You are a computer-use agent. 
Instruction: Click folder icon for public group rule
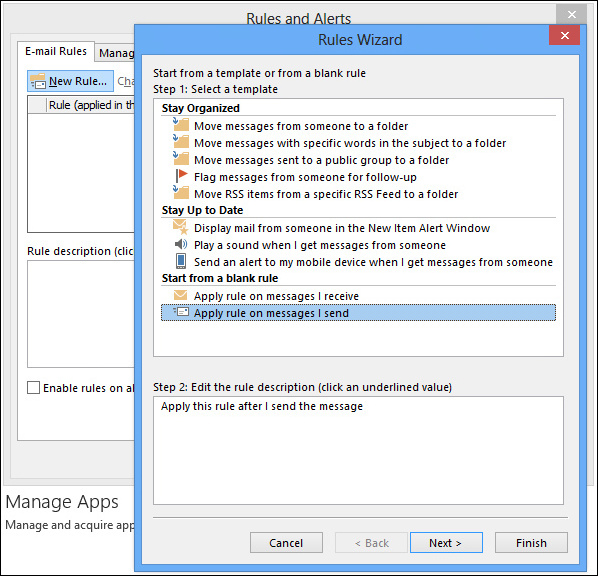click(x=181, y=158)
